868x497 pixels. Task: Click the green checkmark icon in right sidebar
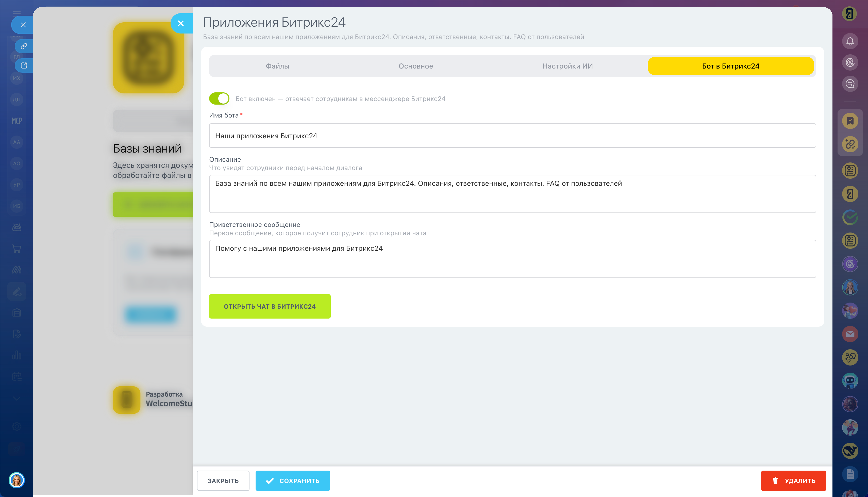(x=850, y=217)
